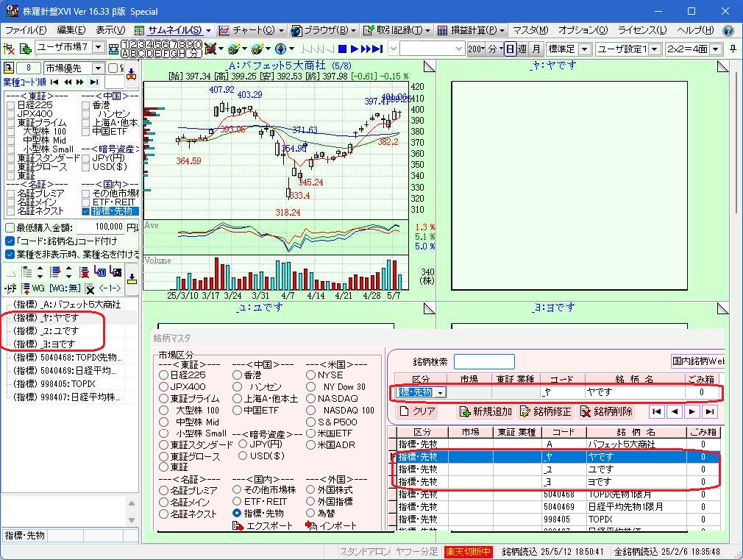Select the 為替 radio button
The image size is (743, 560).
click(310, 513)
